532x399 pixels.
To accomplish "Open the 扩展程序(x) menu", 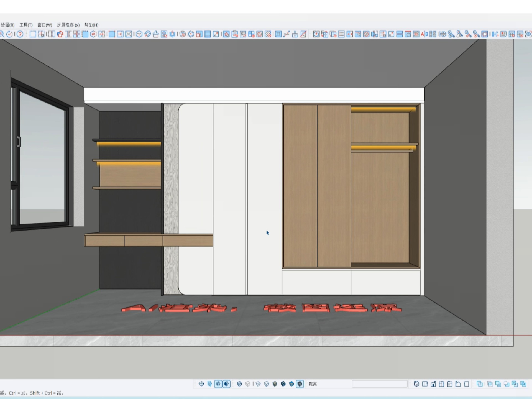I will [x=68, y=25].
